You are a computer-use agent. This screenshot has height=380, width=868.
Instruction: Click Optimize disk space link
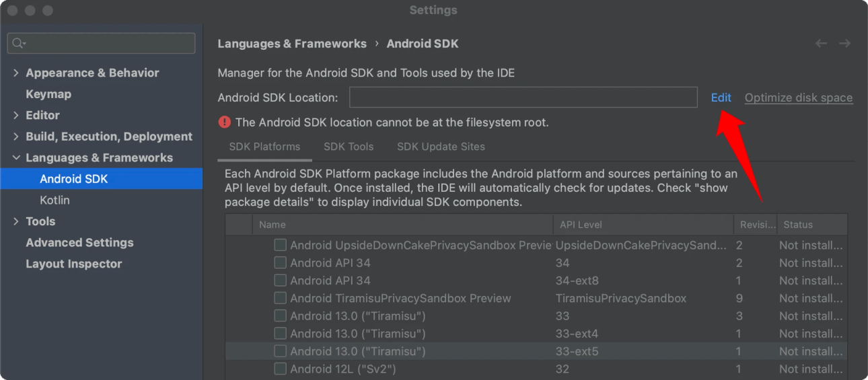pyautogui.click(x=798, y=98)
